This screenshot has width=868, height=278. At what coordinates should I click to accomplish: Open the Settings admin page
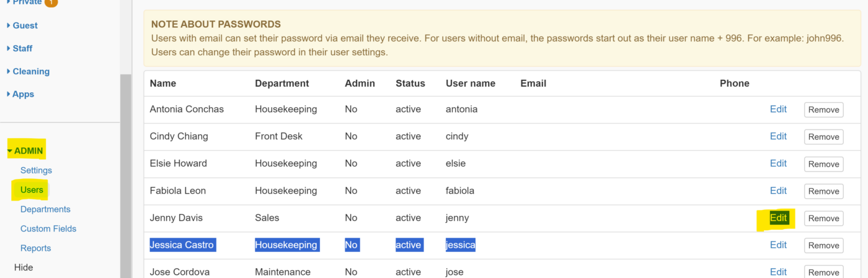click(x=36, y=170)
